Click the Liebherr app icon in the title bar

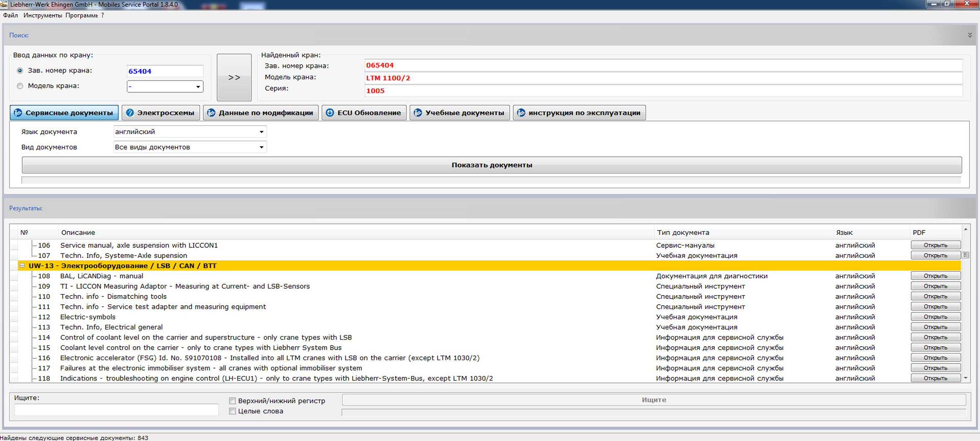click(4, 4)
